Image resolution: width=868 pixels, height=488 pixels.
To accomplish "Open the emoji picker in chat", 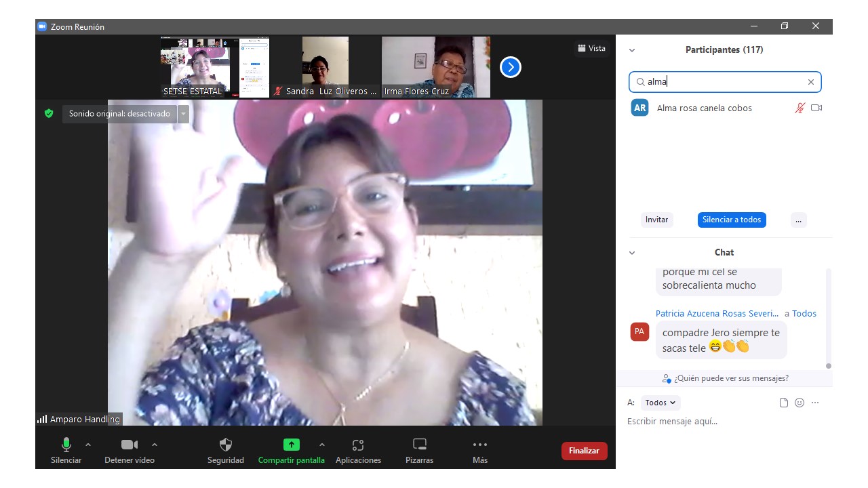I will point(800,403).
